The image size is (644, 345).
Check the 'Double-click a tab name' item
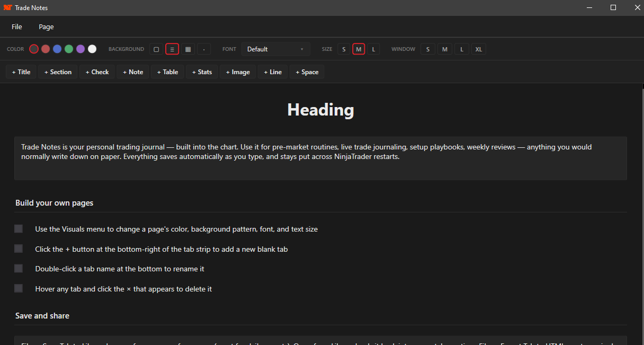click(19, 269)
